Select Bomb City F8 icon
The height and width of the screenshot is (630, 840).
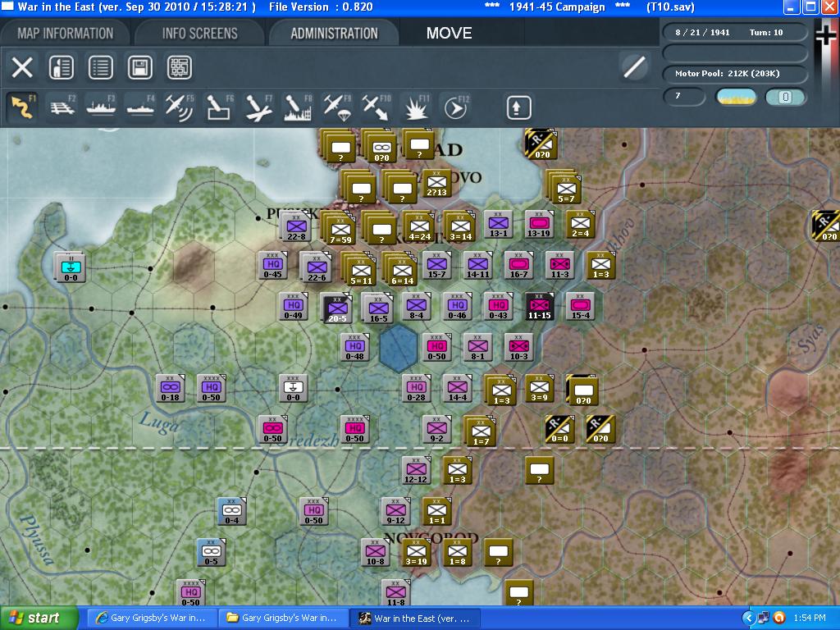click(x=298, y=107)
